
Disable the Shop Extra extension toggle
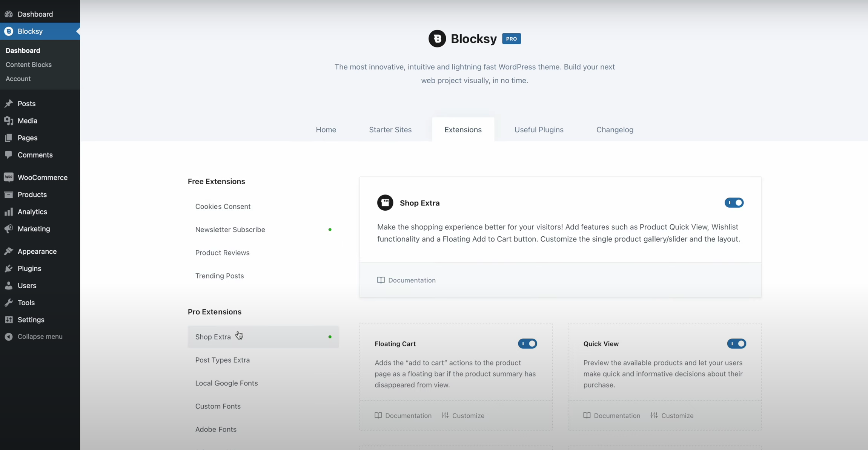point(734,203)
